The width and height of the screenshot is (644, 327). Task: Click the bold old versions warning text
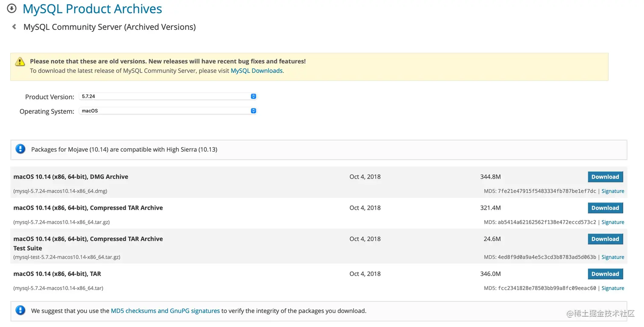click(168, 61)
